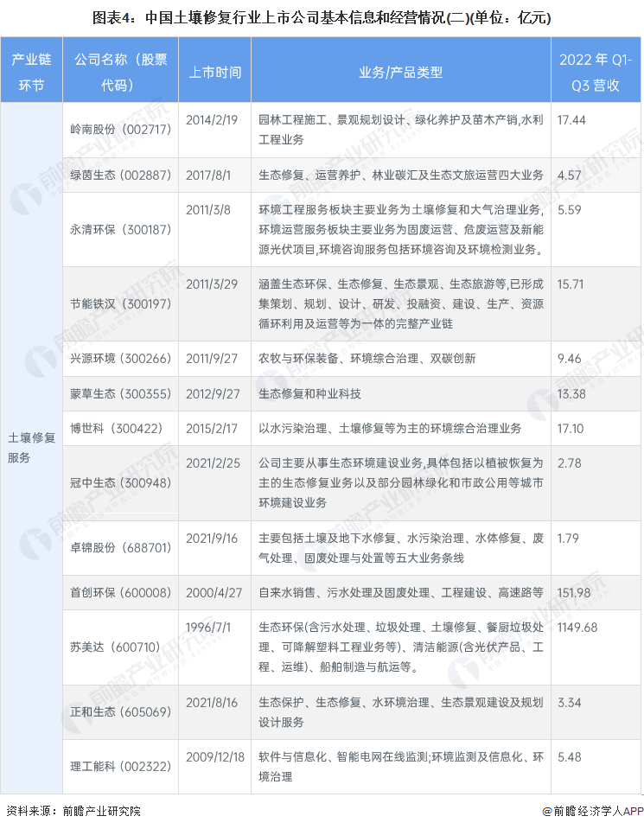The height and width of the screenshot is (829, 644).
Task: Click listing date 2012/9/27
Action: click(213, 394)
